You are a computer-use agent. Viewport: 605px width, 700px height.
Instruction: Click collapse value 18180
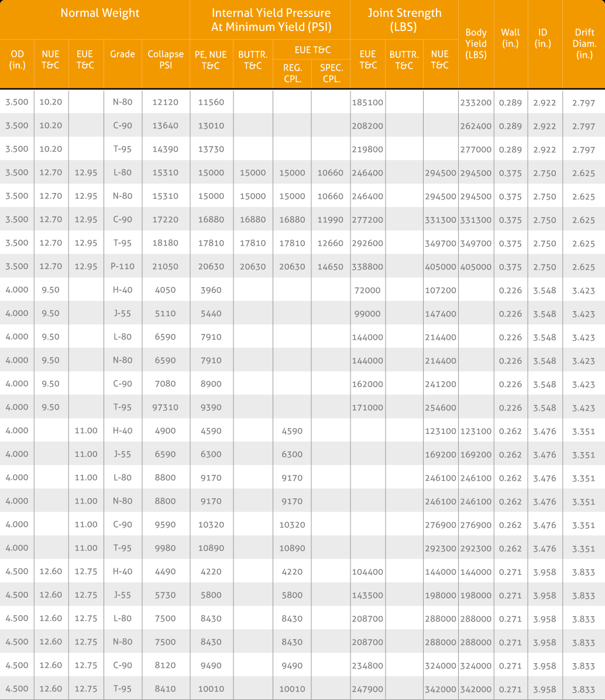click(166, 243)
